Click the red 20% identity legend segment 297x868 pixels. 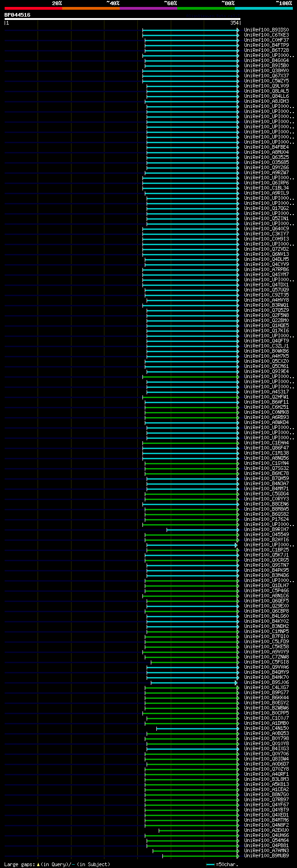point(33,8)
